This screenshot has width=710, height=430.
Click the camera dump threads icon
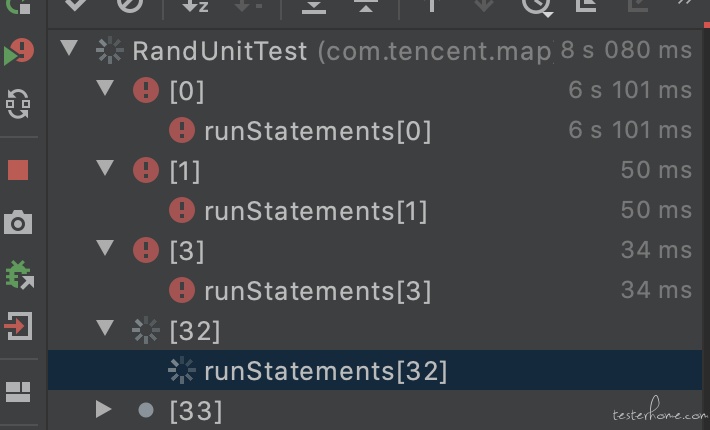pos(18,222)
